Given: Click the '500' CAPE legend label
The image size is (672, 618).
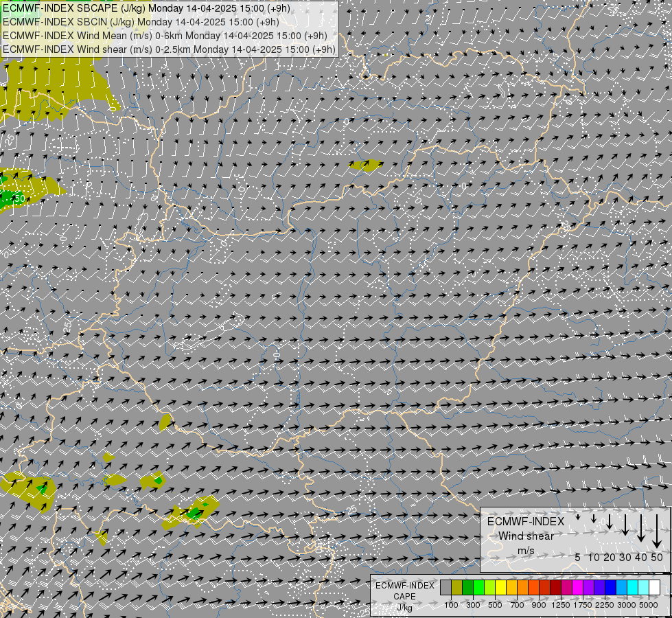Looking at the screenshot, I should pyautogui.click(x=495, y=605).
